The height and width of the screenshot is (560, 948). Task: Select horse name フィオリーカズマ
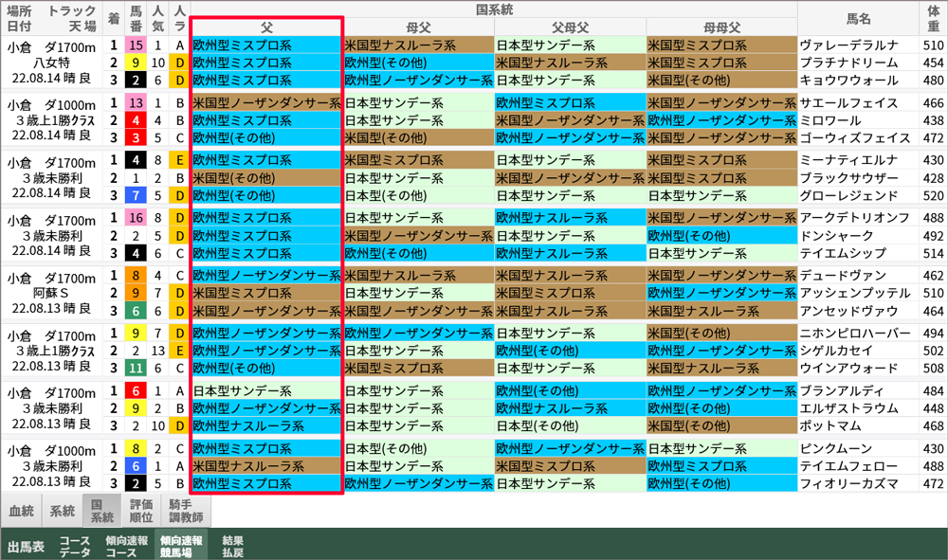tap(848, 484)
